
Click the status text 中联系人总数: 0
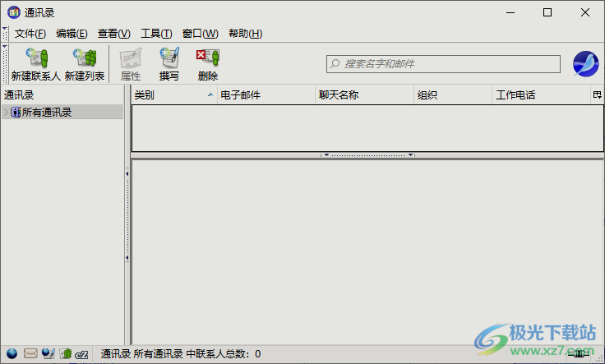(x=223, y=354)
